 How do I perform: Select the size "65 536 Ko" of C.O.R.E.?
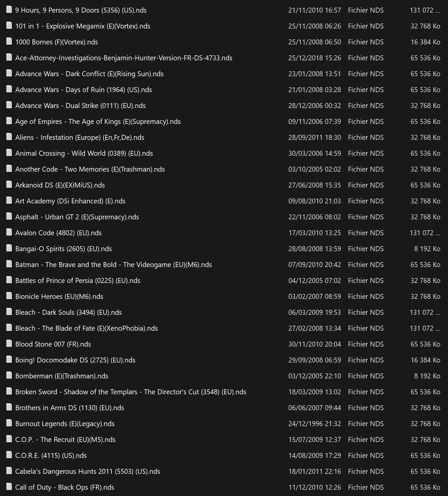coord(425,456)
